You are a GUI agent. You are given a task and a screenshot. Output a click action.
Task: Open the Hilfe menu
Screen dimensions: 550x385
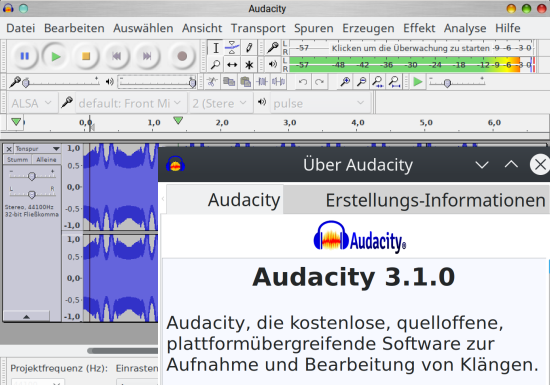(x=508, y=28)
